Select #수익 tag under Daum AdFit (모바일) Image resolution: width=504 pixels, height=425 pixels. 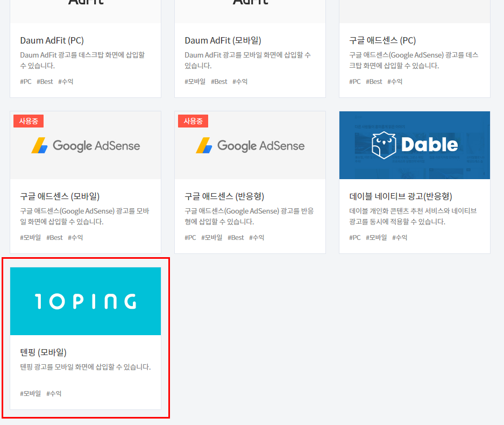(x=240, y=82)
